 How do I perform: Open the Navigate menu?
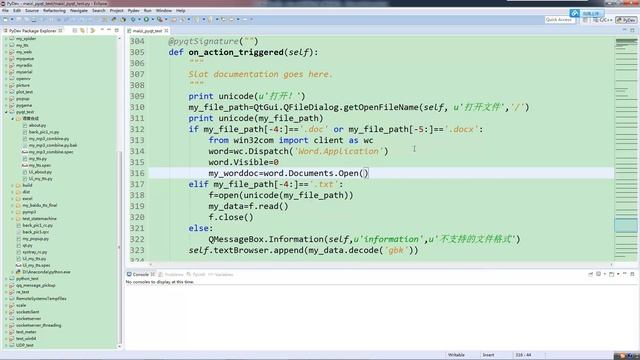[79, 11]
